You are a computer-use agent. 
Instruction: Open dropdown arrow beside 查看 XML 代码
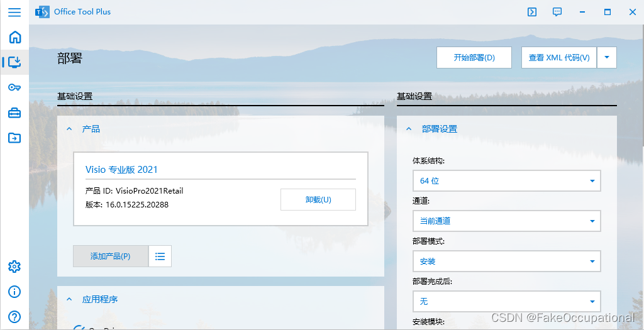click(x=607, y=57)
